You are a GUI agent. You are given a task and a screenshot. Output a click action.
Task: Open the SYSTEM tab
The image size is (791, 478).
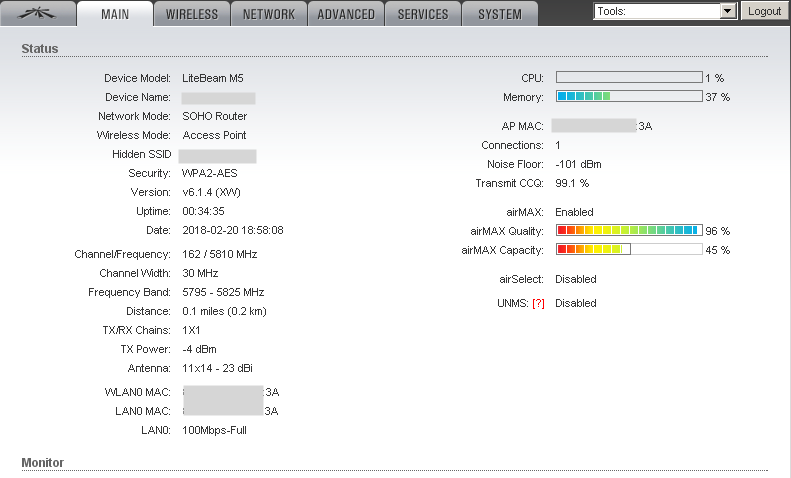click(500, 14)
